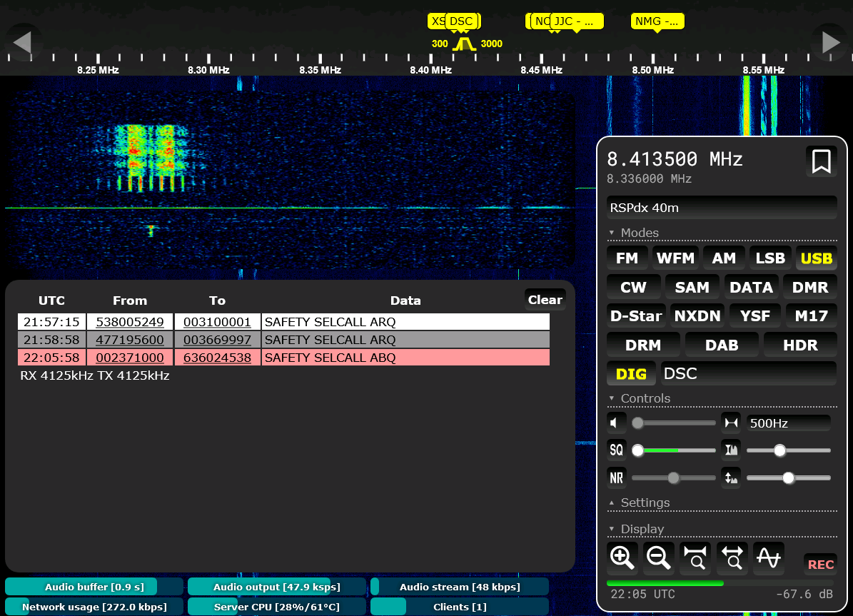This screenshot has height=616, width=853.
Task: Switch to CW mode
Action: point(633,287)
